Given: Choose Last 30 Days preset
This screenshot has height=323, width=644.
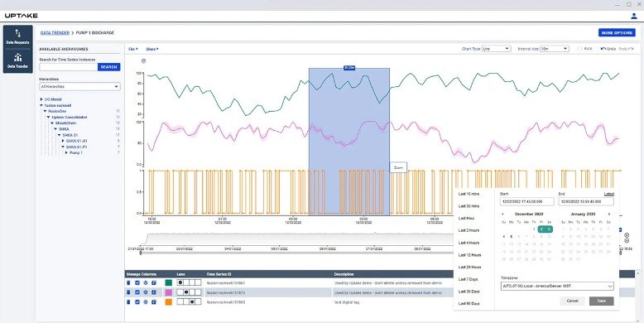Looking at the screenshot, I should tap(469, 292).
